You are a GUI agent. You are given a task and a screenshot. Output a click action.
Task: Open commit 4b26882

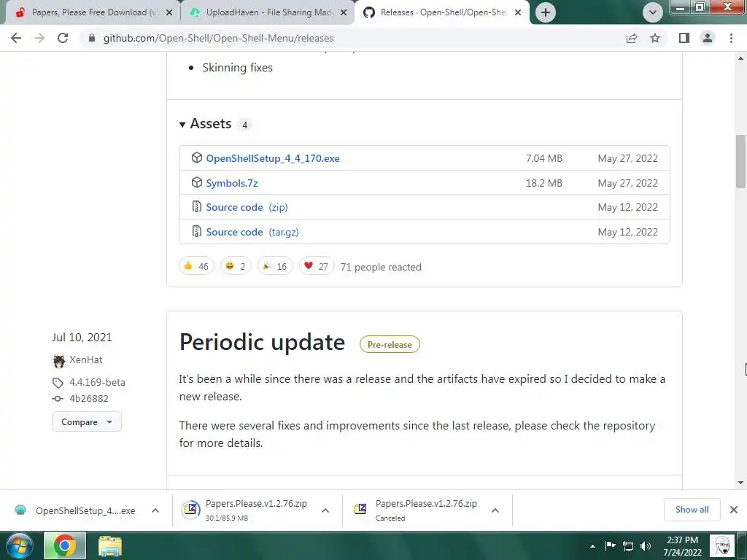point(88,399)
